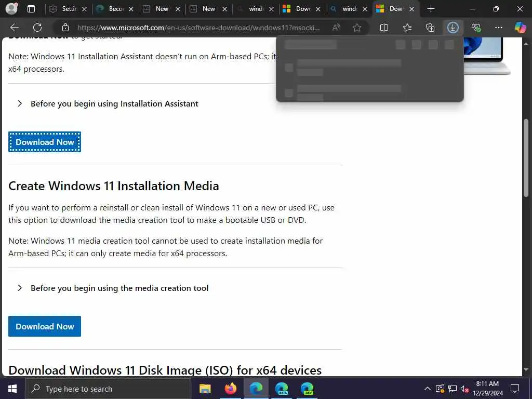Open a new tab with plus
532x399 pixels.
431,9
